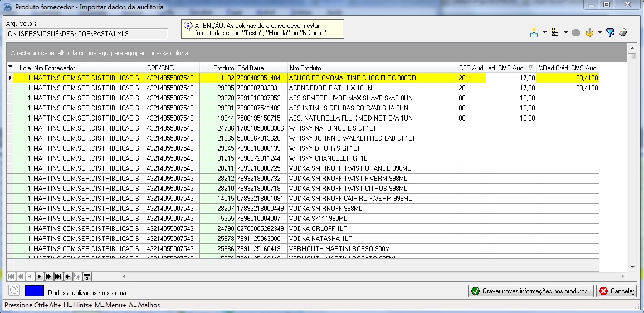Screen dimensions: 644x313
Task: Click the column grouping hierarchy icon
Action: (534, 32)
